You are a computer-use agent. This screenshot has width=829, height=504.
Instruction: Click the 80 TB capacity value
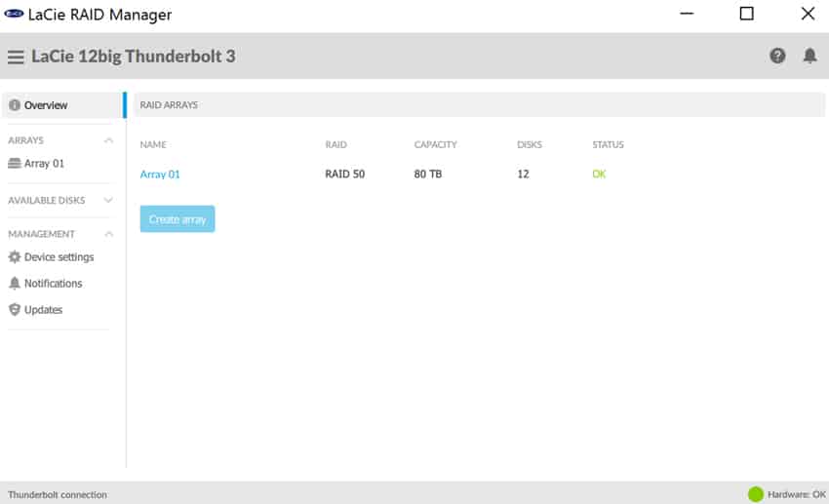[x=428, y=174]
